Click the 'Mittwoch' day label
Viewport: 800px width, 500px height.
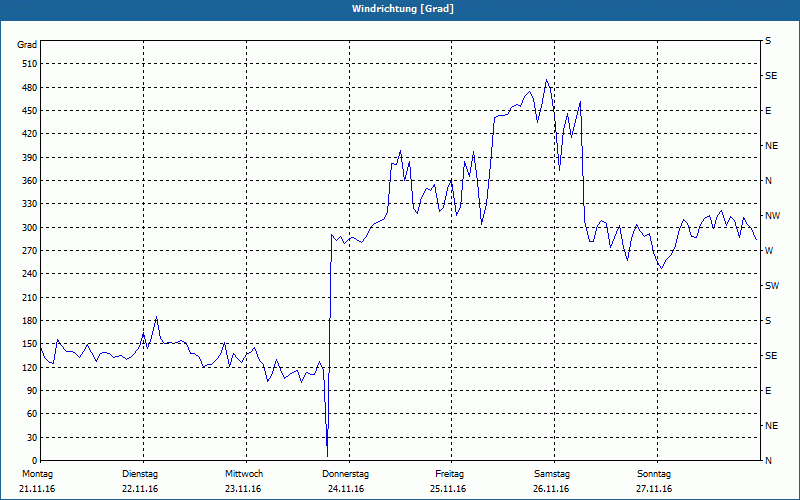(x=244, y=474)
